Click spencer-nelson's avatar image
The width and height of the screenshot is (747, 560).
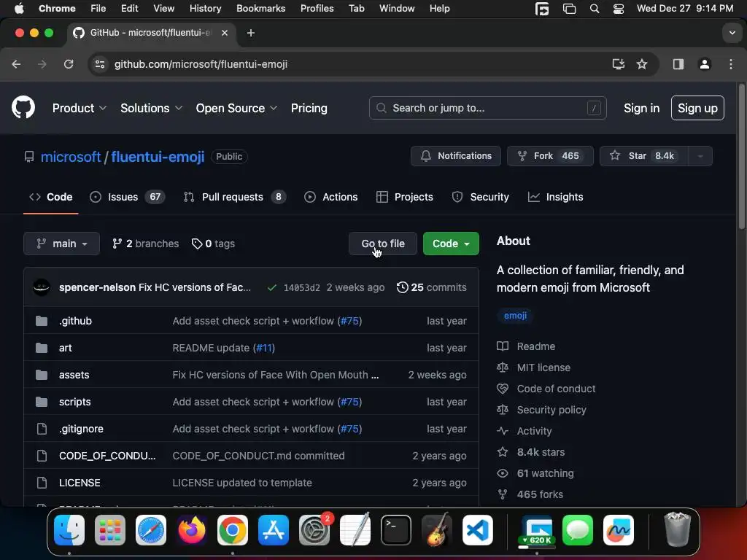point(42,287)
